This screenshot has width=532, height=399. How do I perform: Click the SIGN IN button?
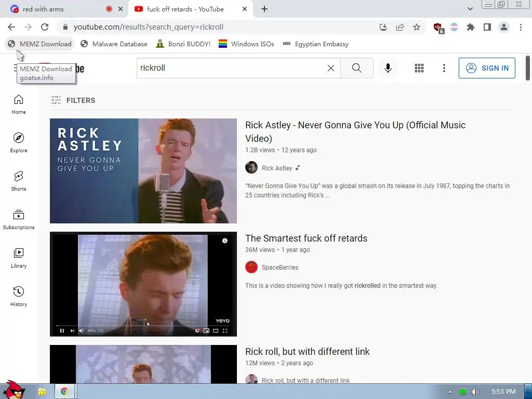tap(487, 68)
